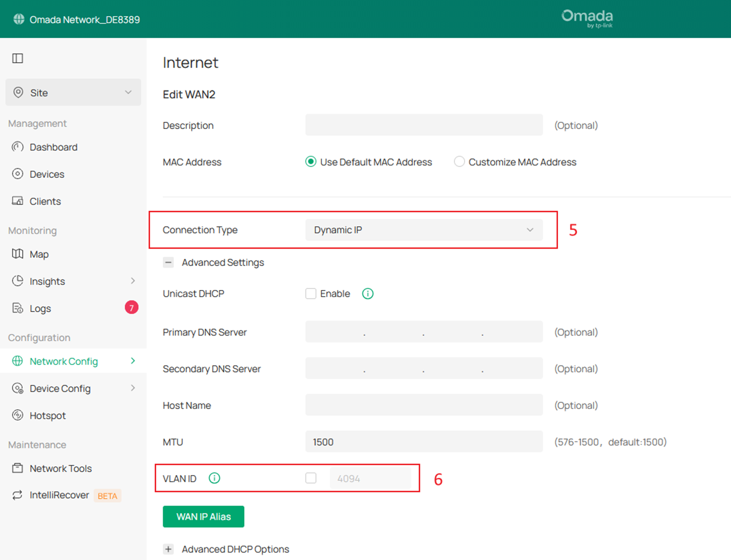731x560 pixels.
Task: Collapse the left sidebar panel
Action: pos(17,58)
